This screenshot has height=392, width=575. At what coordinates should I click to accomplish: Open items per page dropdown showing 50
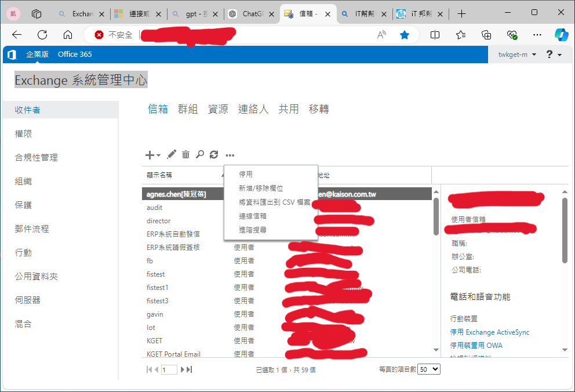[x=429, y=369]
